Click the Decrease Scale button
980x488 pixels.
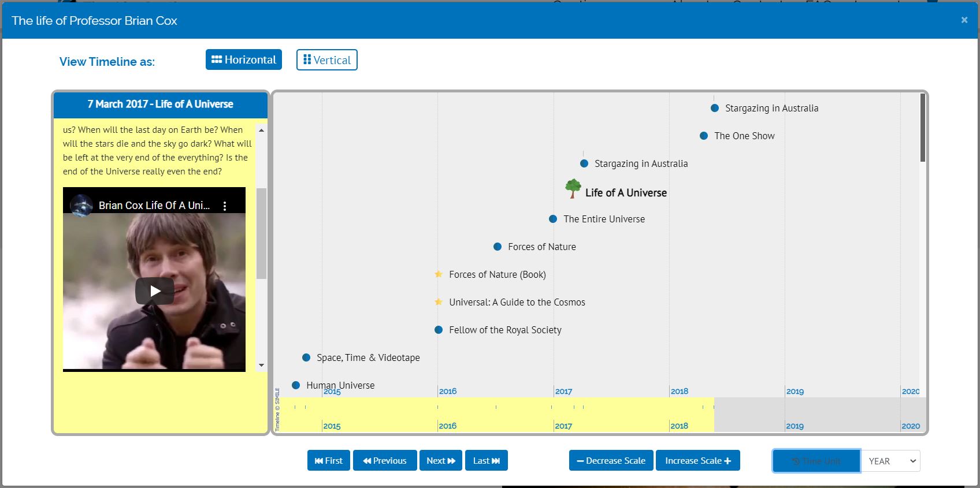[611, 460]
